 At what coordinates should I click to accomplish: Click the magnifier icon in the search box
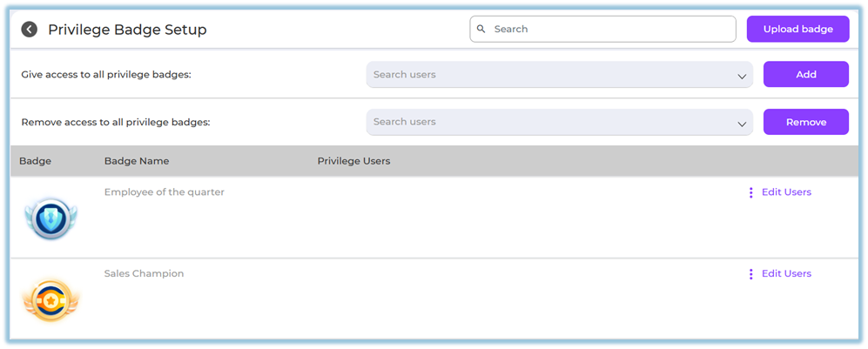tap(481, 29)
